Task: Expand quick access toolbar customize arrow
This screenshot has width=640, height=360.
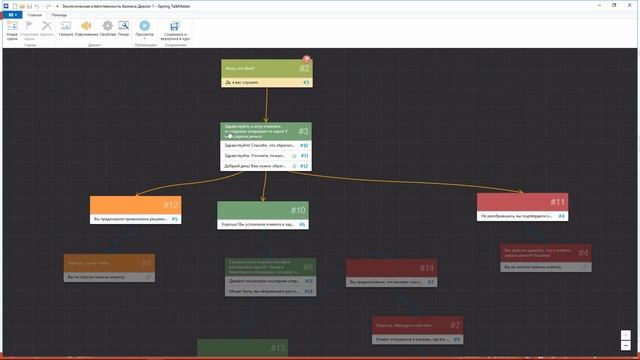Action: tap(57, 6)
